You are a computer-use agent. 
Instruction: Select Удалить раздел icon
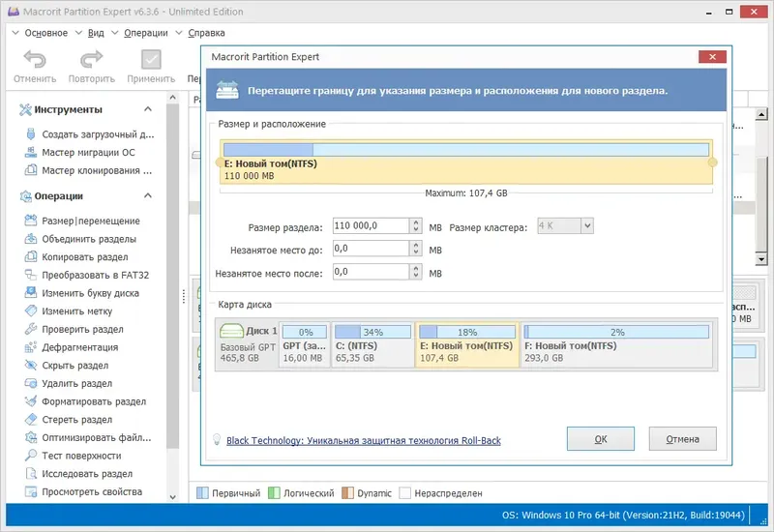point(31,383)
